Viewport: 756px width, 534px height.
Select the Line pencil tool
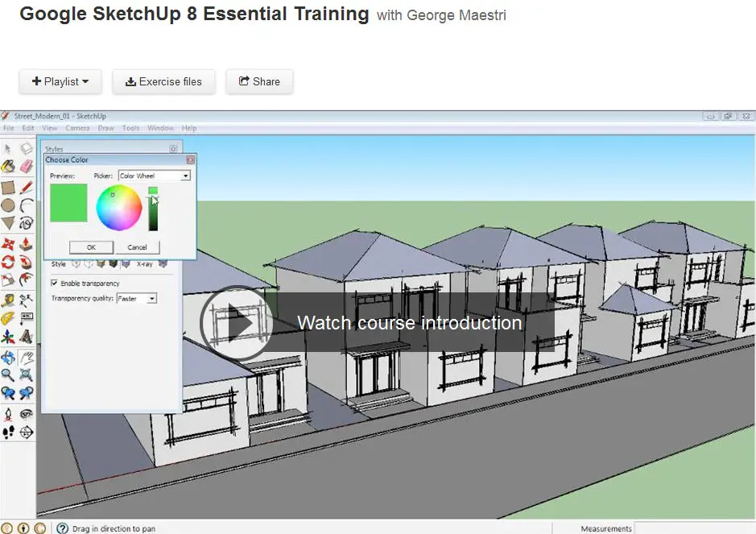[x=26, y=187]
